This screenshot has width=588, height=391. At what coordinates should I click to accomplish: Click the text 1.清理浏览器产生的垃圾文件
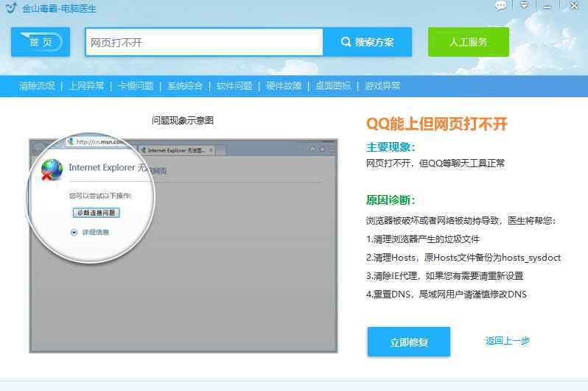coord(423,239)
